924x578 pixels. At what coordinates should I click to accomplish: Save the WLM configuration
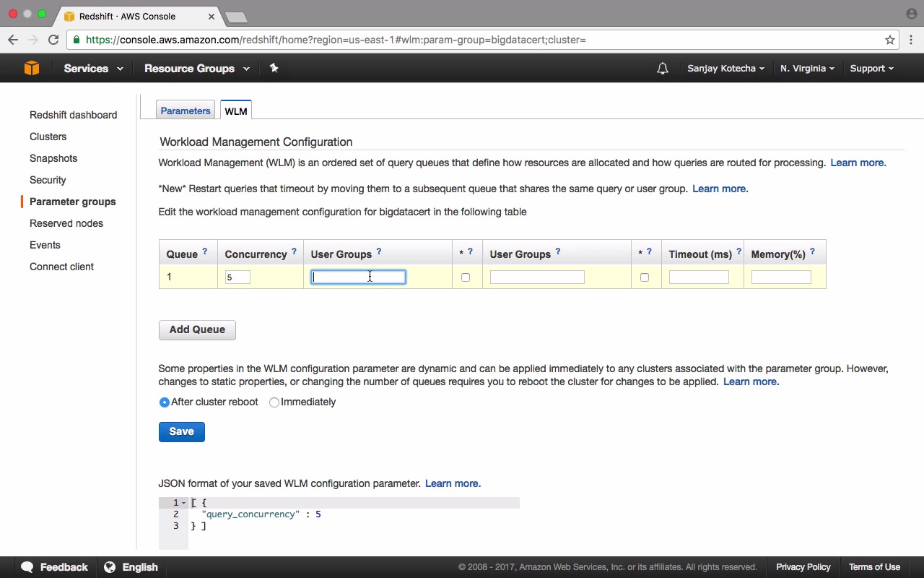point(182,431)
